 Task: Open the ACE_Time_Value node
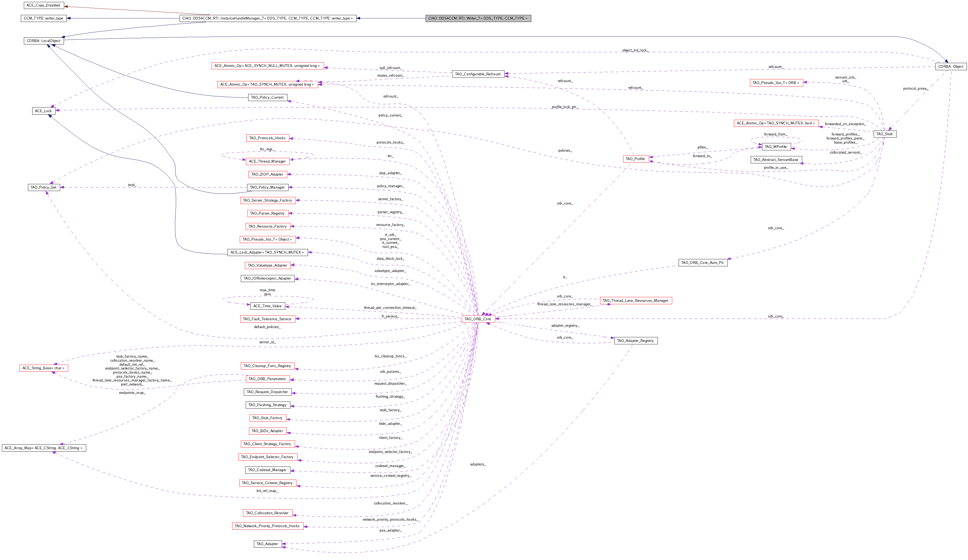click(267, 306)
